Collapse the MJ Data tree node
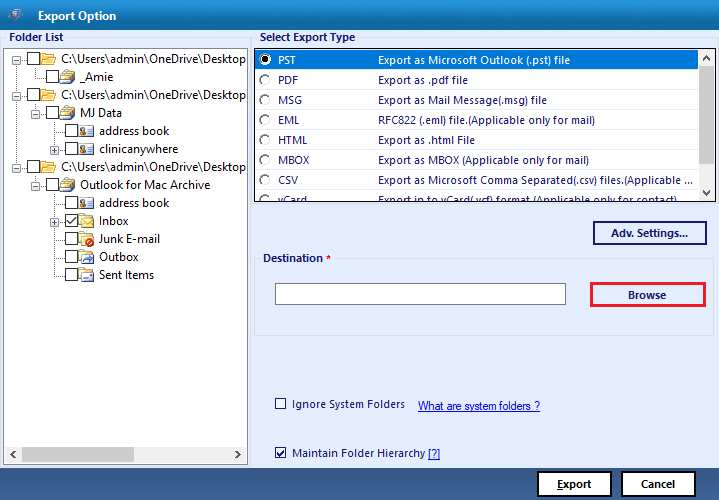 point(35,114)
